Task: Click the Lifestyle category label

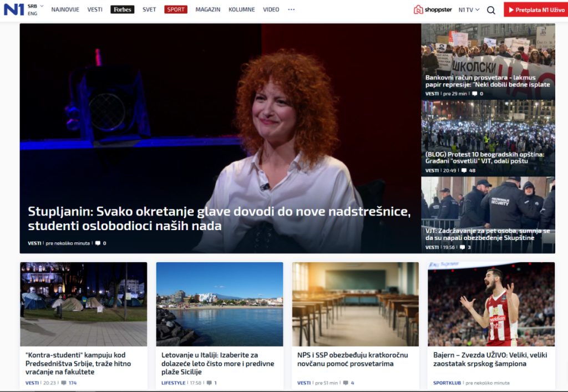Action: click(x=173, y=383)
